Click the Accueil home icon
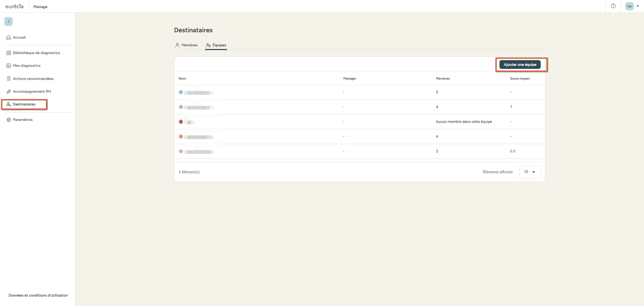Viewport: 644px width, 306px height. click(x=9, y=38)
